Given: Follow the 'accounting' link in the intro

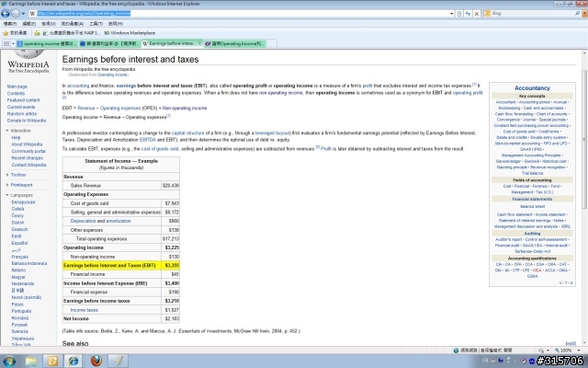Looking at the screenshot, I should [x=78, y=86].
